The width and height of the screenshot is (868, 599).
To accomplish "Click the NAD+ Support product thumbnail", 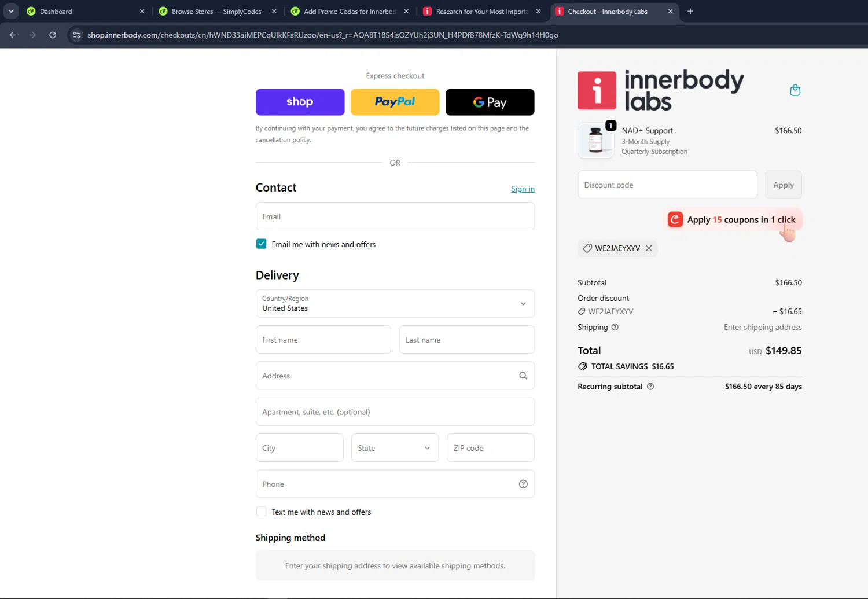I will coord(595,141).
